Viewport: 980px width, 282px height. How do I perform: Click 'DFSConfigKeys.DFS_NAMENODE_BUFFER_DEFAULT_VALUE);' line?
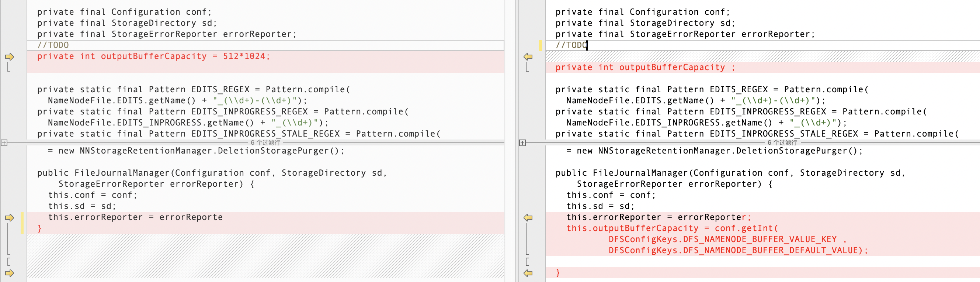[738, 250]
